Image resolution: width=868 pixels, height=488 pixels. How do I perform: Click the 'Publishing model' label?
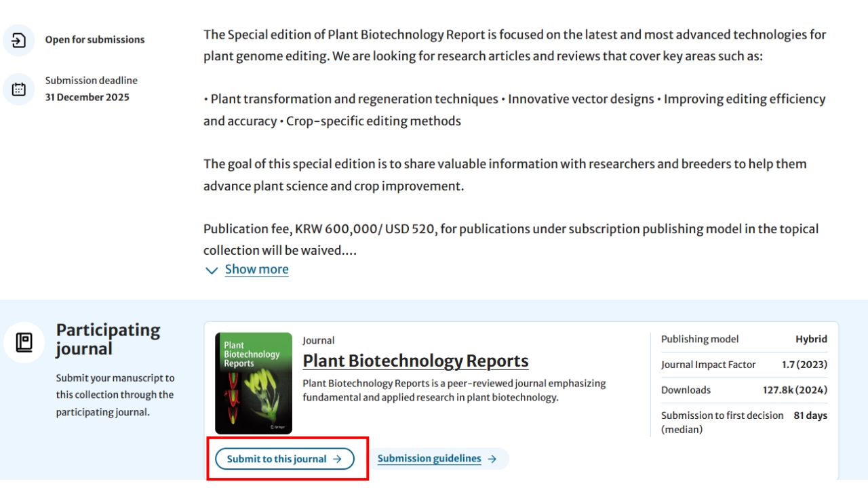700,339
